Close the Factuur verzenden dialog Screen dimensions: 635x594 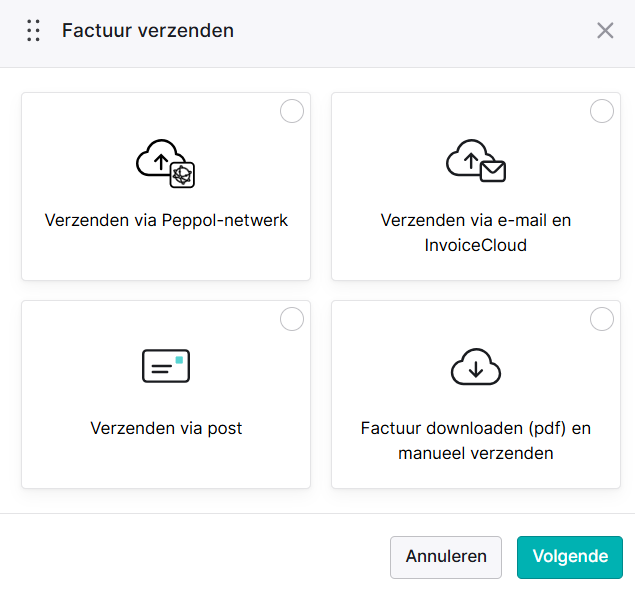coord(605,30)
